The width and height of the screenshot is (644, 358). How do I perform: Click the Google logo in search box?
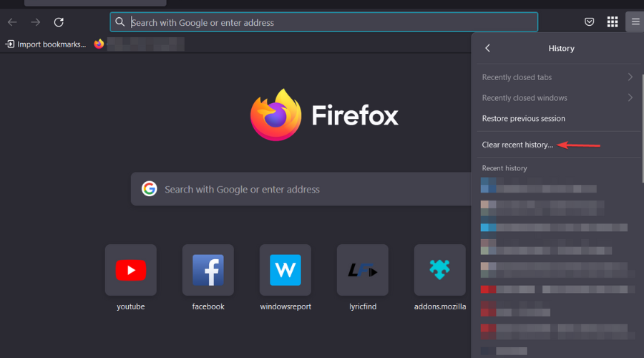[x=149, y=188]
